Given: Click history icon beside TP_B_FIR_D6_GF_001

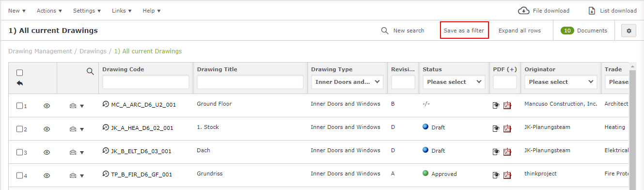Looking at the screenshot, I should tap(106, 174).
